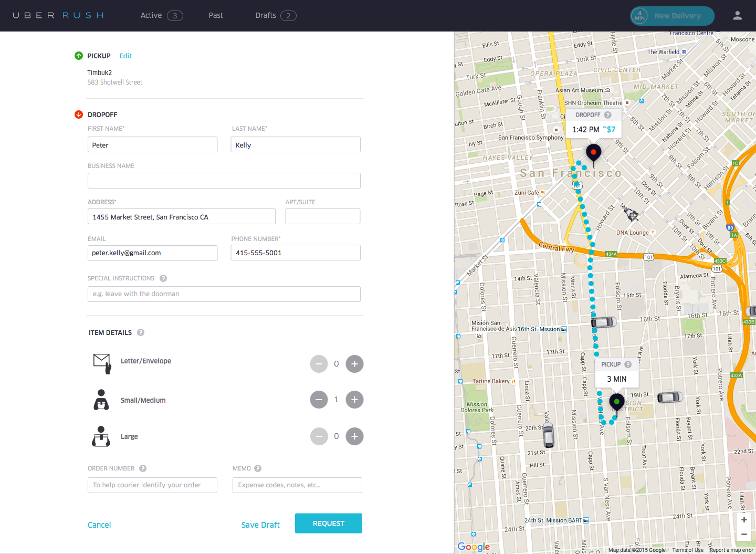
Task: Click the red dropoff pin on map
Action: [593, 153]
